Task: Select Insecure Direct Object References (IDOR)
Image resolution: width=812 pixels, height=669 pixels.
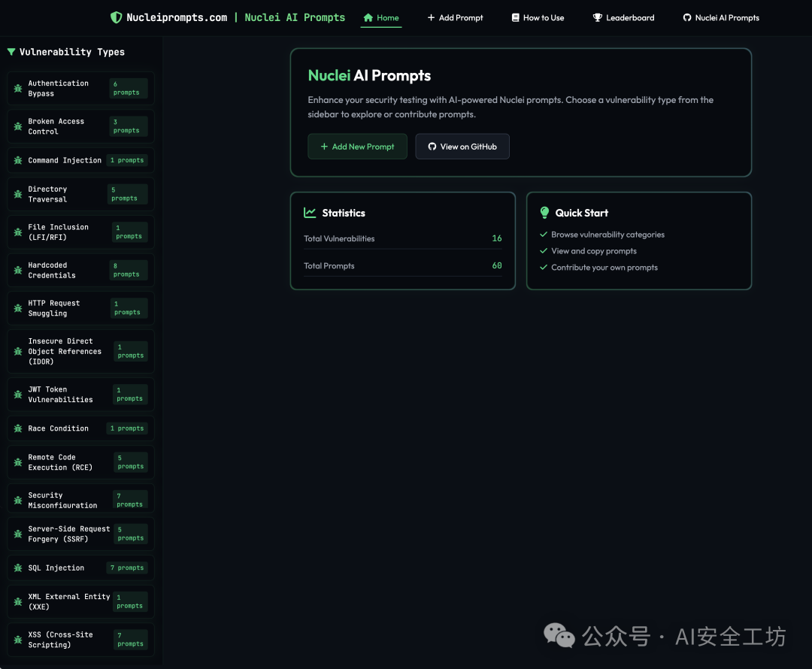Action: [x=80, y=352]
